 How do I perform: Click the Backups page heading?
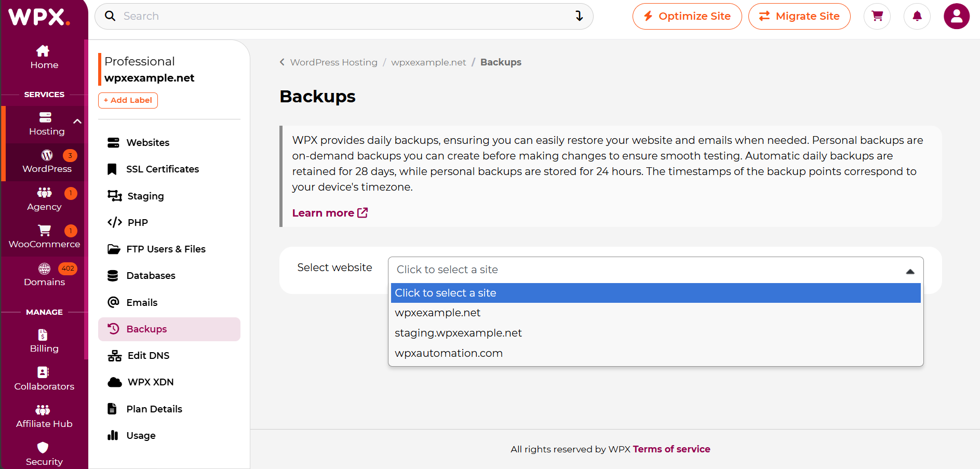pos(317,97)
